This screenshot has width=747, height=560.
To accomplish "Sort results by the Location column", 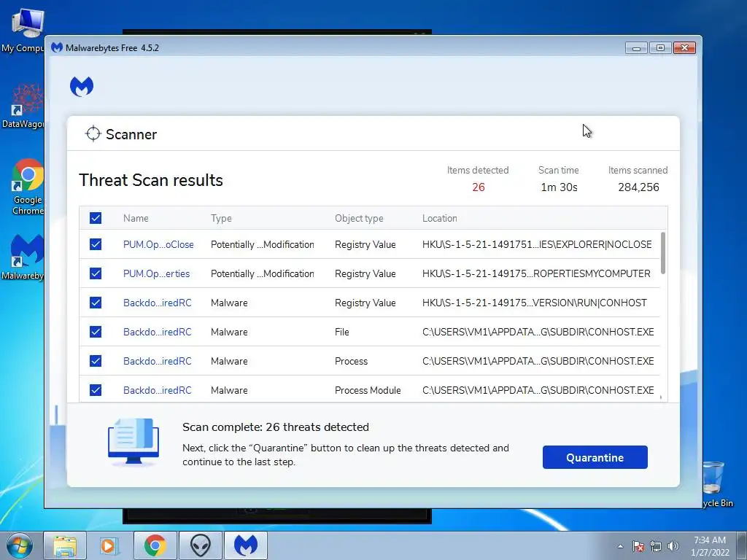I will 439,218.
